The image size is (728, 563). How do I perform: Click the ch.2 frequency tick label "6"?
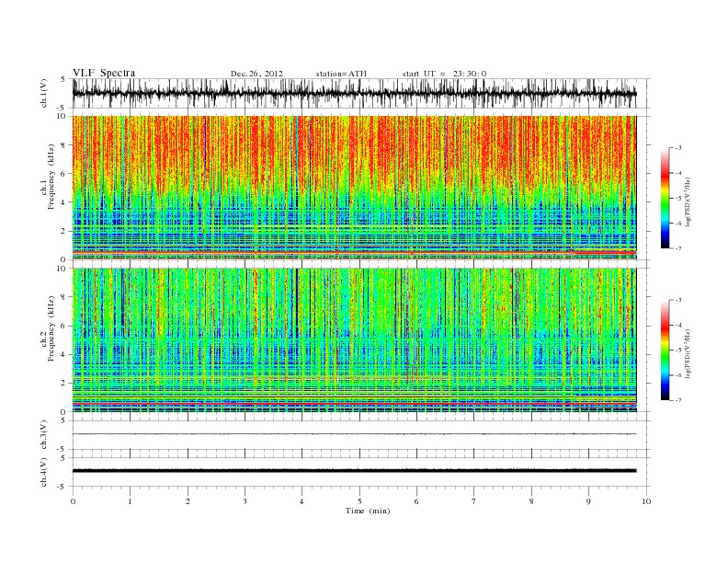point(63,326)
